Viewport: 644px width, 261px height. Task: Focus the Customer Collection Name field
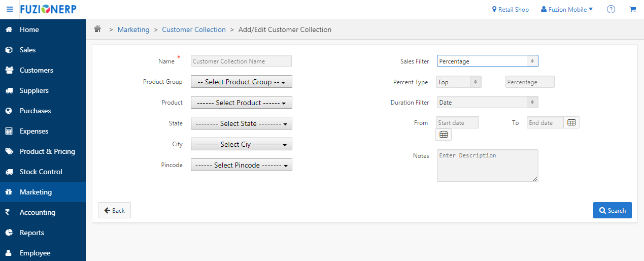pos(241,61)
